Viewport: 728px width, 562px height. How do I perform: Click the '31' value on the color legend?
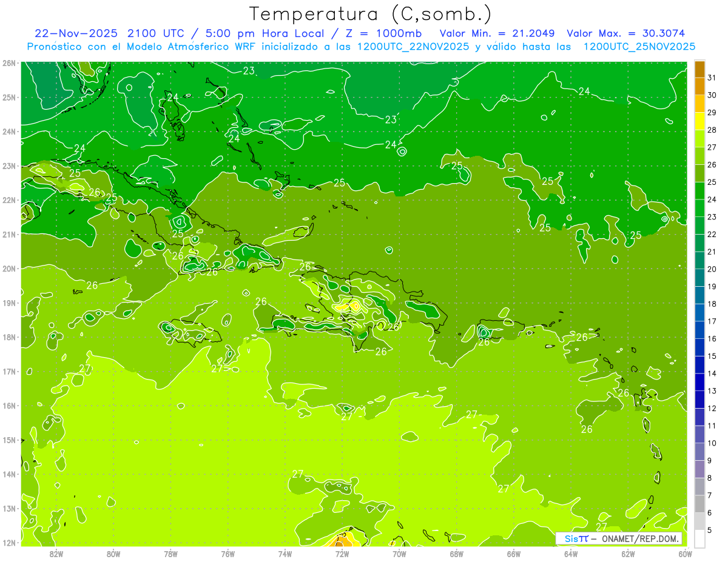(x=712, y=77)
